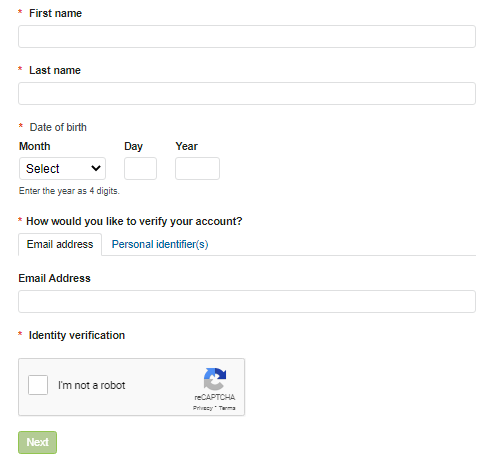Click the reCAPTCHA logo icon
The height and width of the screenshot is (463, 501).
coord(215,379)
